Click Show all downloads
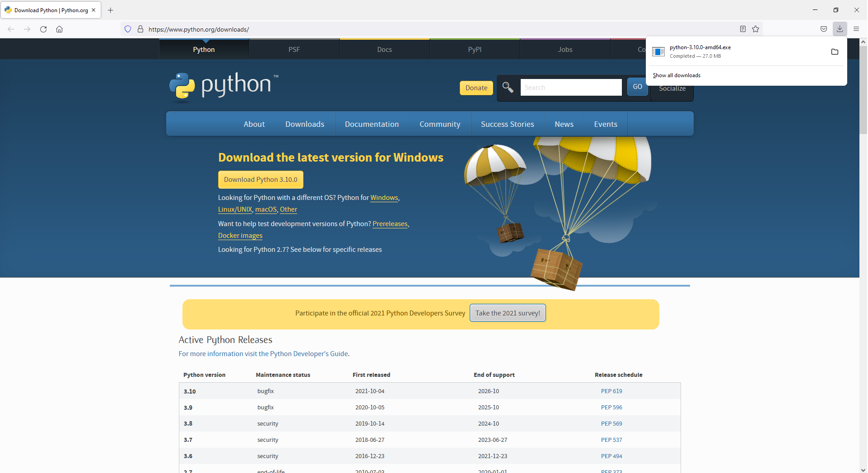This screenshot has width=868, height=473. pos(677,75)
